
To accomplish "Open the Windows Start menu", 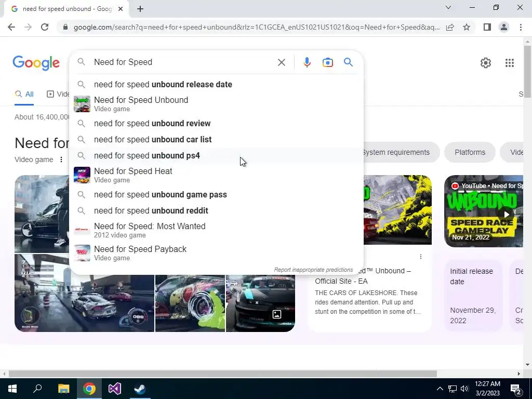I will 12,389.
